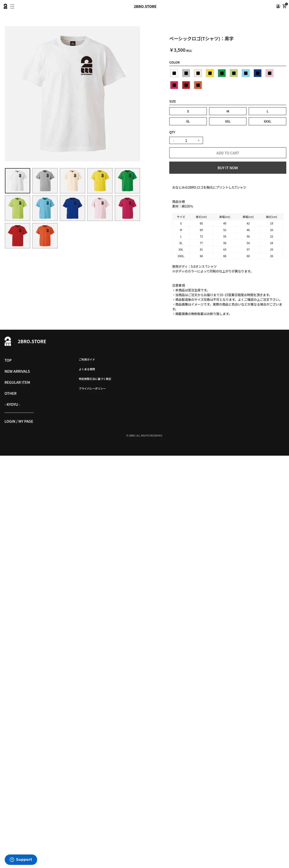Focus the quantity input field

pyautogui.click(x=186, y=141)
